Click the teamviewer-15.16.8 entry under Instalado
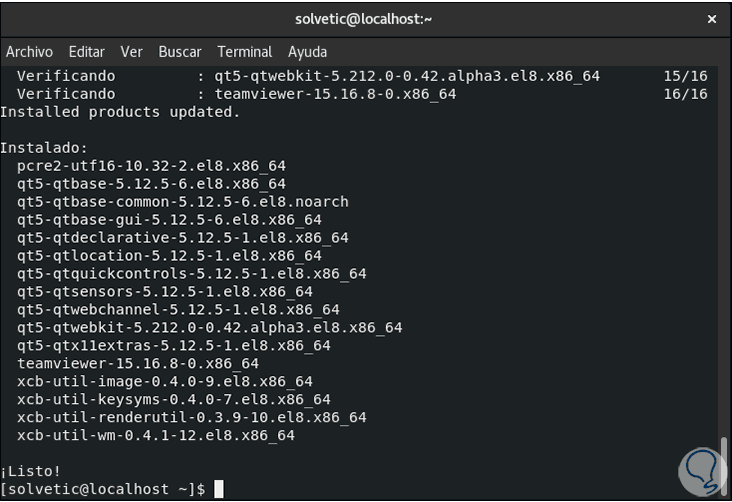This screenshot has width=732, height=502. point(138,363)
